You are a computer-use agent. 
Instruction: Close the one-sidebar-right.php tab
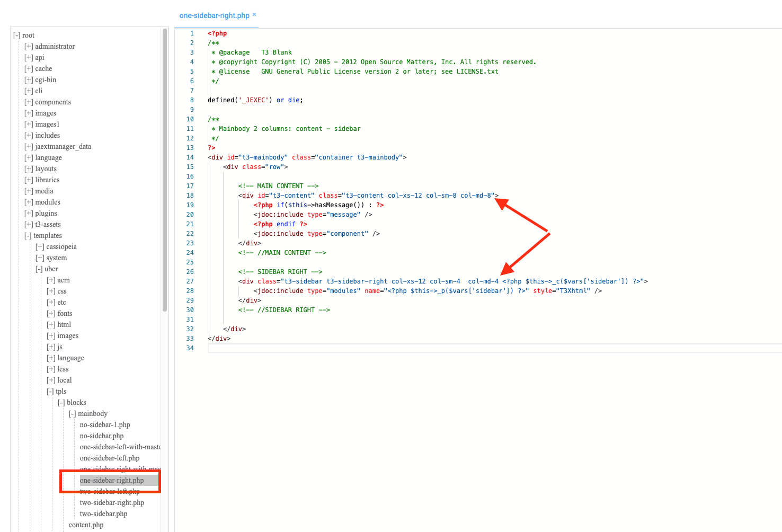(x=254, y=14)
